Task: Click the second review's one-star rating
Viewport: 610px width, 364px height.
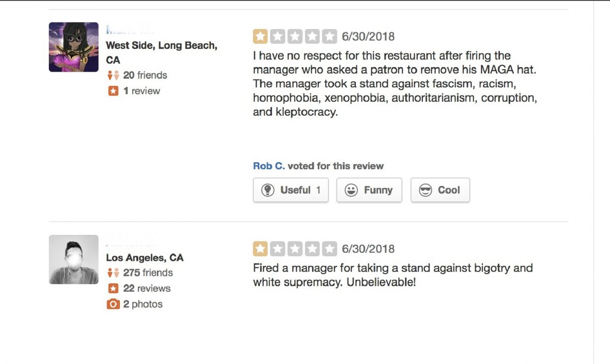Action: point(295,249)
